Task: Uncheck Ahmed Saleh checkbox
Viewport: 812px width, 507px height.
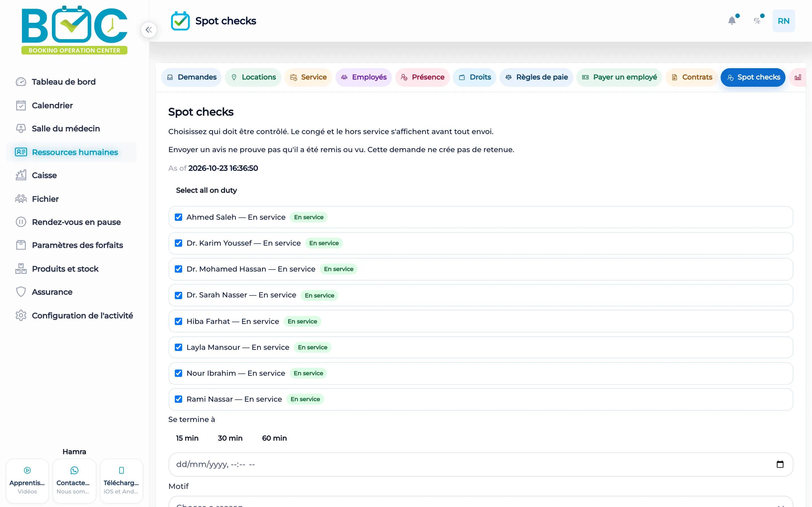Action: click(x=178, y=217)
